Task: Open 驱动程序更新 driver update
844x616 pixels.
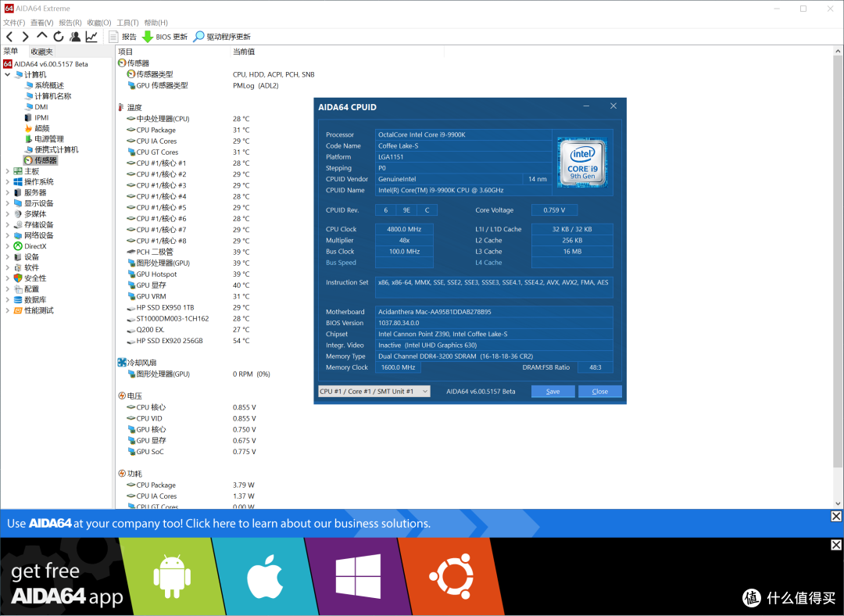Action: 222,37
